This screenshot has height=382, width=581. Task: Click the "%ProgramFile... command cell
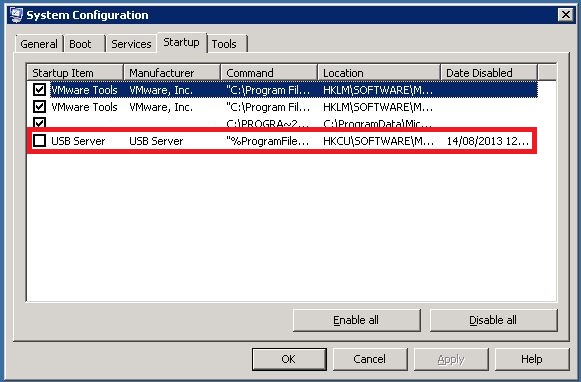[268, 141]
